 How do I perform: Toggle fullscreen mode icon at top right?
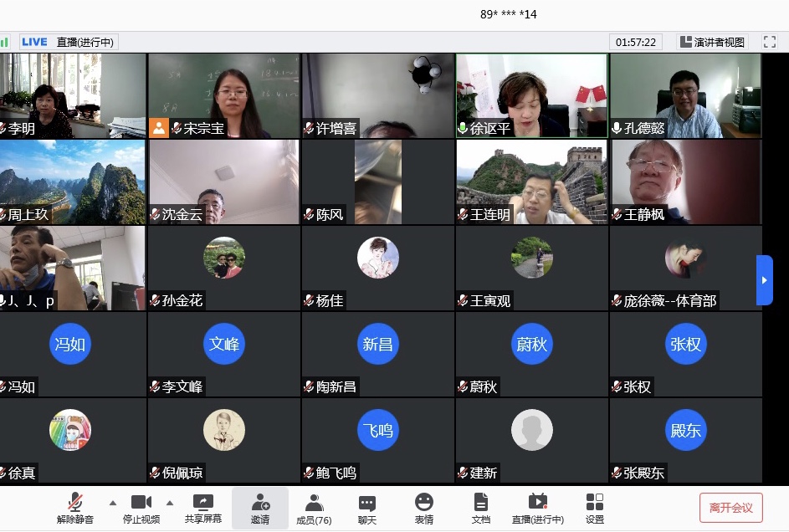tap(770, 42)
